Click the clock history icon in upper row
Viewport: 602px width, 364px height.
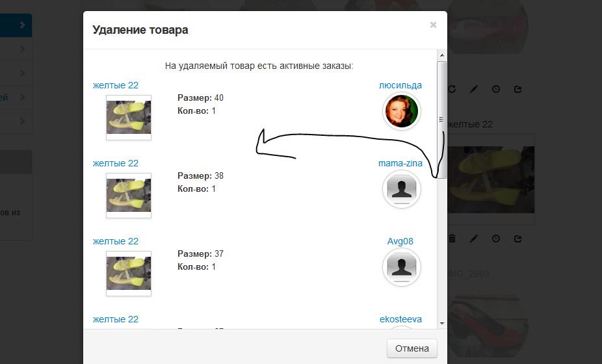(496, 89)
